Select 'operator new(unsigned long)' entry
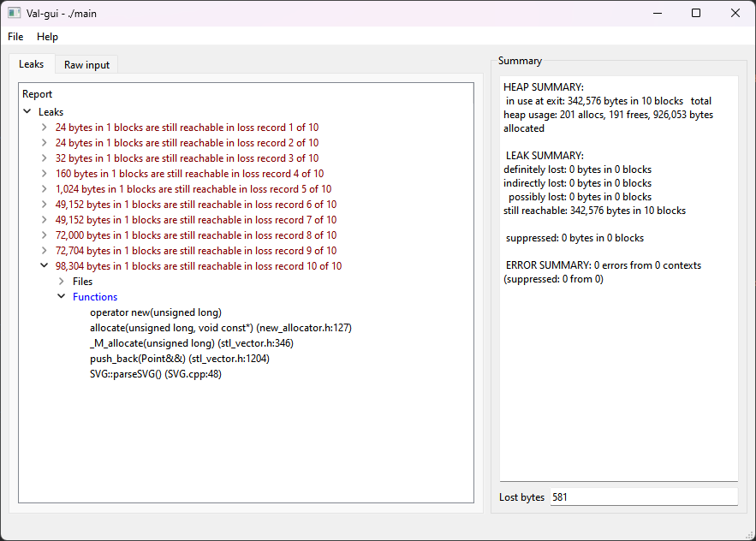The image size is (756, 541). pyautogui.click(x=156, y=312)
